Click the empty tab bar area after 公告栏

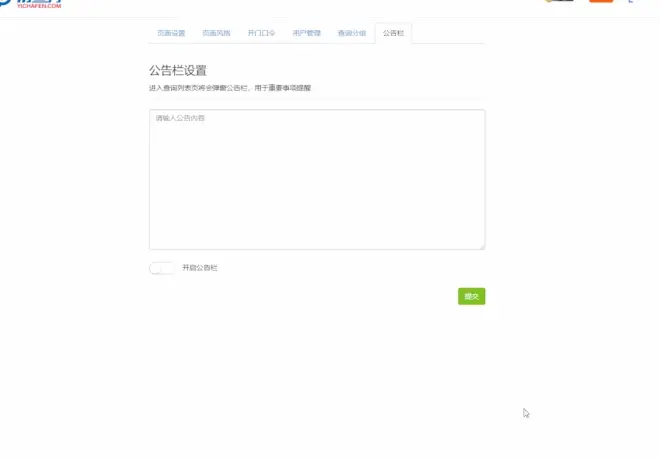(448, 33)
